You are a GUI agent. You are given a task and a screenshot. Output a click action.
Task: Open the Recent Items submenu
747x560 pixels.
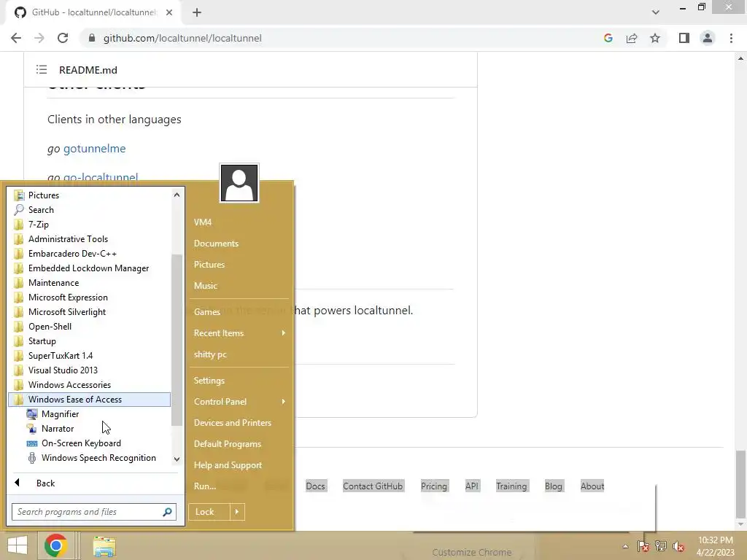(239, 332)
